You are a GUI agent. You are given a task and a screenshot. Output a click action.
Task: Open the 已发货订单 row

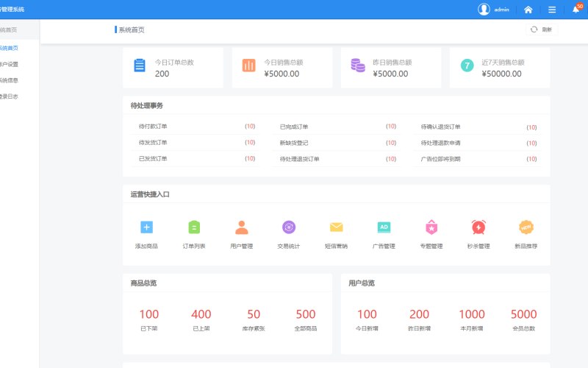click(x=196, y=159)
